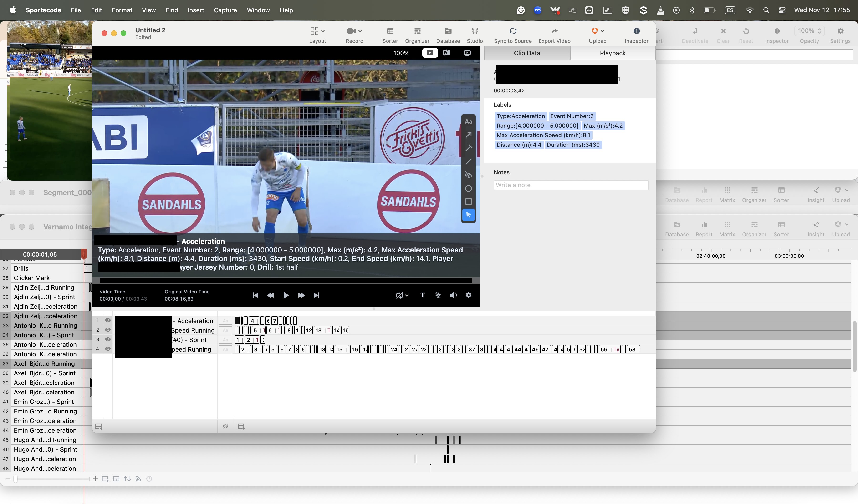Open player settings gear
The width and height of the screenshot is (858, 504).
tap(469, 295)
